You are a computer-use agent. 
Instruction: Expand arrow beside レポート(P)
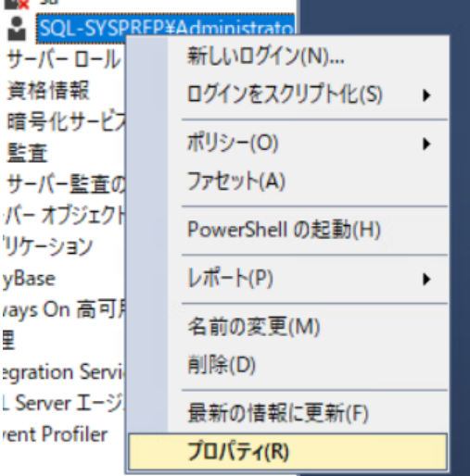pyautogui.click(x=426, y=280)
